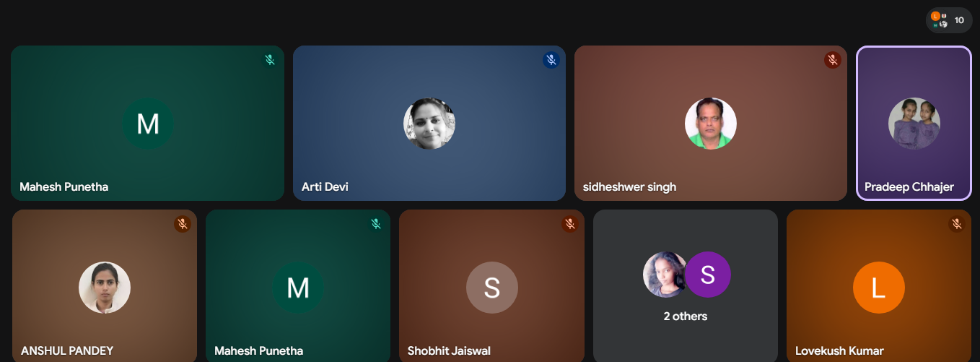This screenshot has height=362, width=980.
Task: Click ANSHUL PANDEY's profile photo
Action: (x=105, y=288)
